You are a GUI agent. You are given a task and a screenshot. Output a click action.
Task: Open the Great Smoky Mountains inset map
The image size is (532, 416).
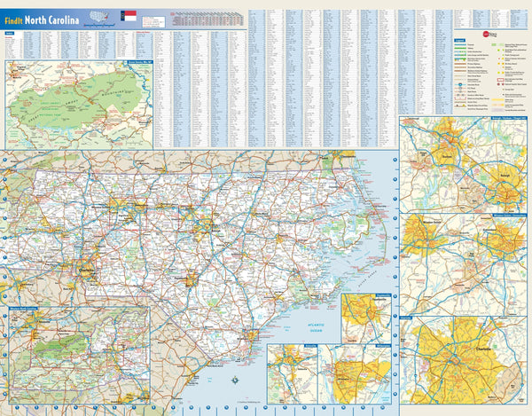tap(79, 105)
